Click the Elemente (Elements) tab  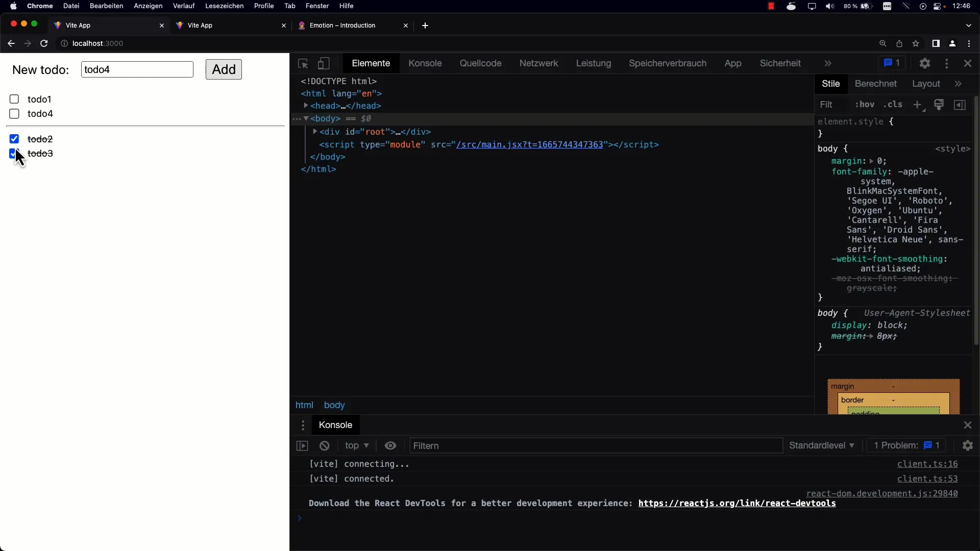(x=371, y=63)
